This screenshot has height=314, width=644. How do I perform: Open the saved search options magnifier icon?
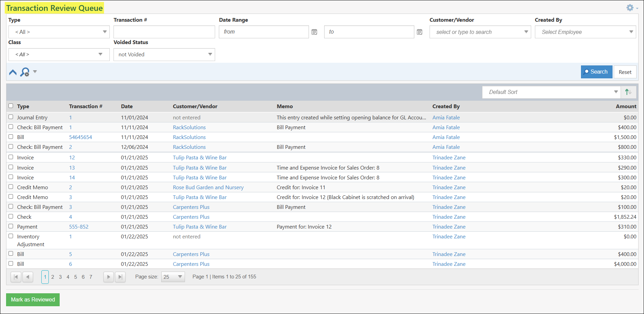coord(24,72)
